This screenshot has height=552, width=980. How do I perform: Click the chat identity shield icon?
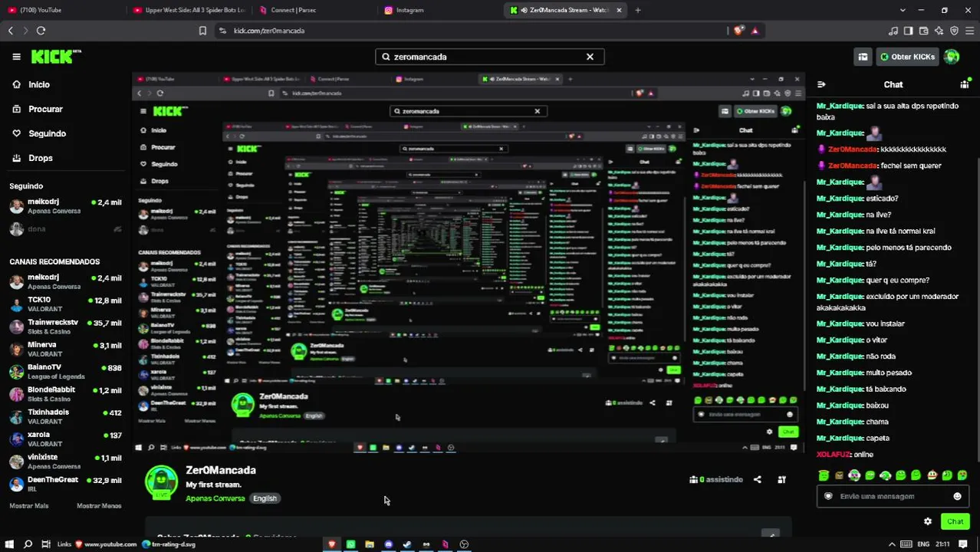828,496
